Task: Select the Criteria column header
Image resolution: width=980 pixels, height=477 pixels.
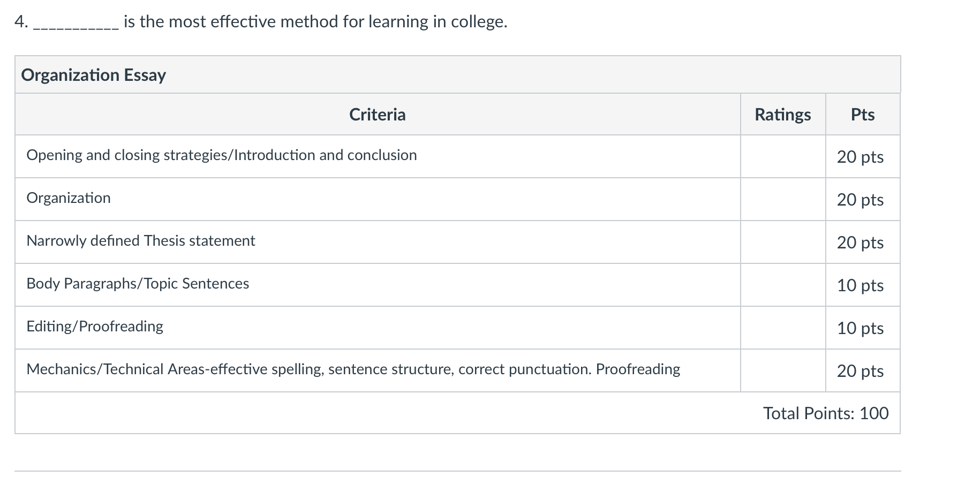Action: pos(378,115)
